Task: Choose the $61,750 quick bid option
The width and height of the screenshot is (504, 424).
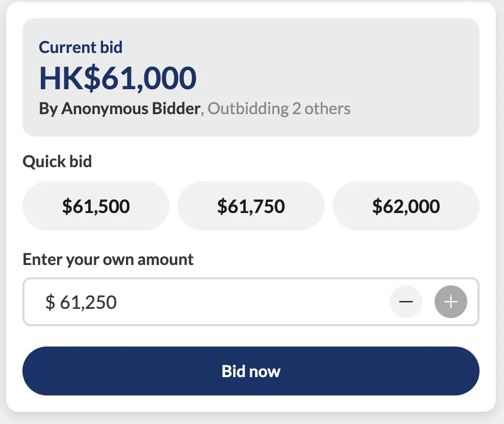Action: tap(251, 206)
